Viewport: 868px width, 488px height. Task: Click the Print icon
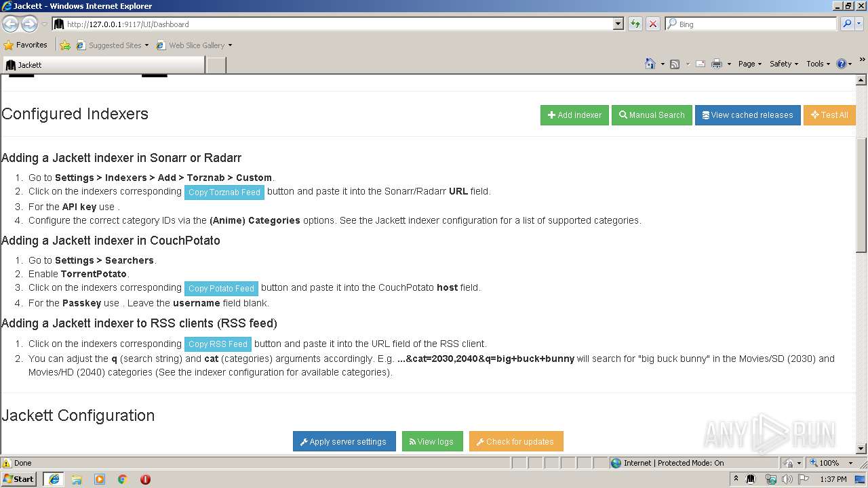716,64
